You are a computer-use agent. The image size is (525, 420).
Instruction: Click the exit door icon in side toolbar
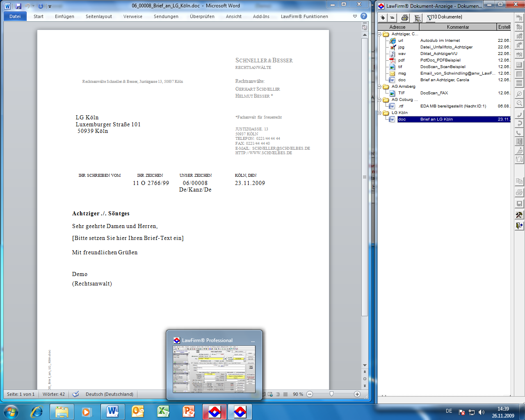(519, 226)
